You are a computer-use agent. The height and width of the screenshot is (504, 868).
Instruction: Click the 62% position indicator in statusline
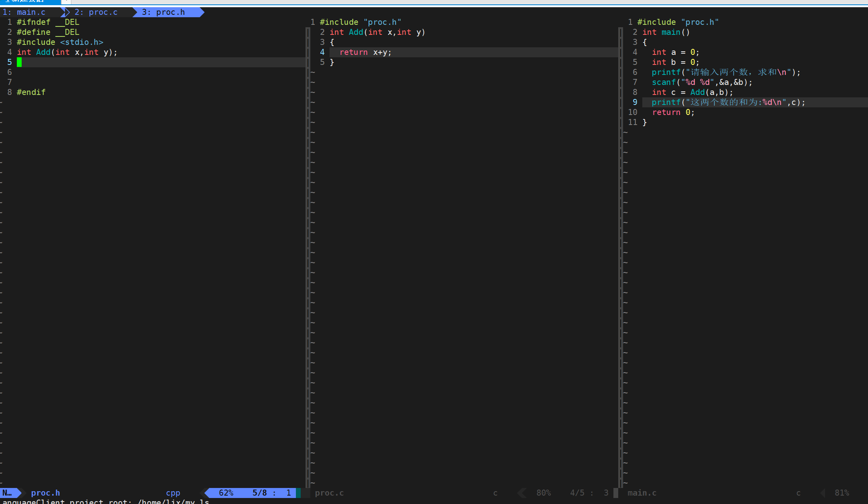(x=226, y=493)
